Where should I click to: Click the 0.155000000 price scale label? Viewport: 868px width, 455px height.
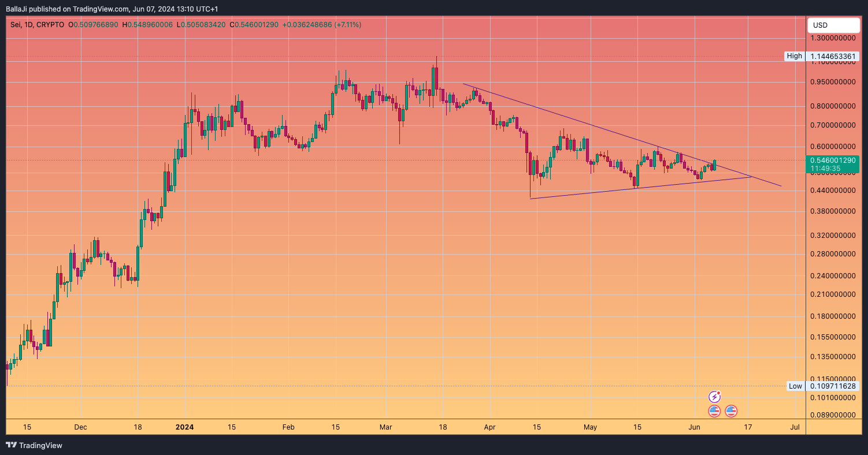pos(834,337)
